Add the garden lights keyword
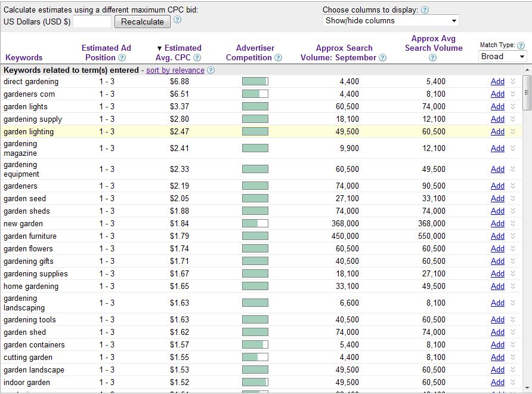The width and height of the screenshot is (532, 394). click(x=497, y=107)
